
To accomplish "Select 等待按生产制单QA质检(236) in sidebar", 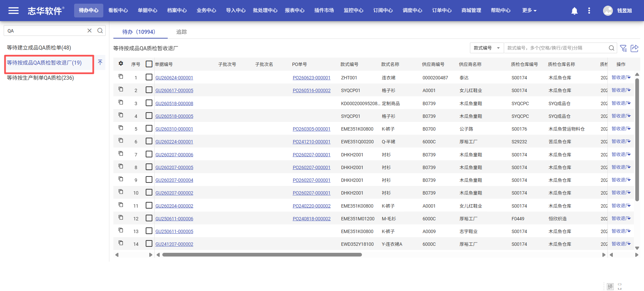I will click(x=40, y=78).
